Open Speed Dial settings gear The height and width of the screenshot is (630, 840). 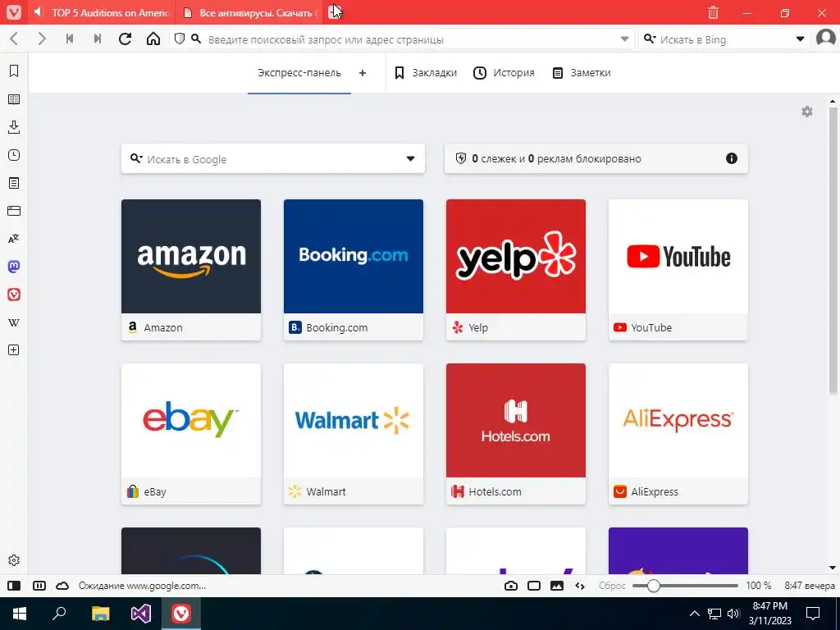point(807,112)
